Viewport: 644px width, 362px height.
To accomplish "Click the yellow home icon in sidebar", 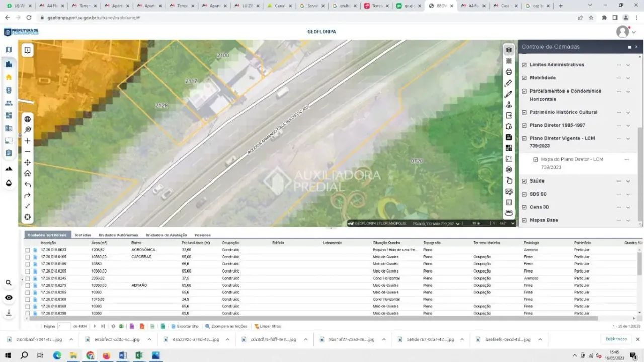I will (x=9, y=77).
